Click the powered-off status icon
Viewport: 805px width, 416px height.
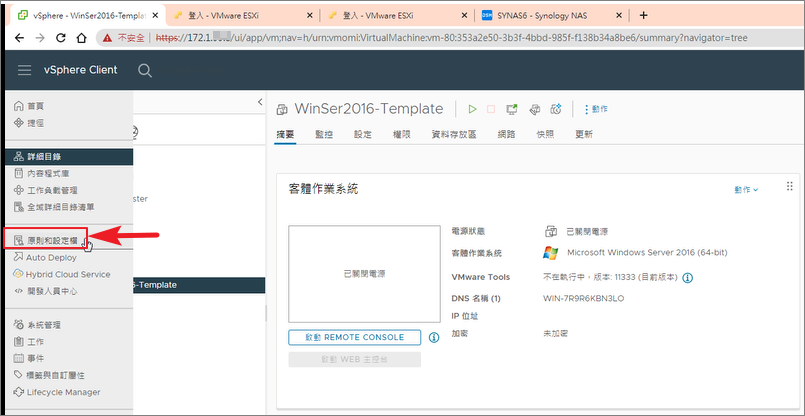(x=551, y=232)
